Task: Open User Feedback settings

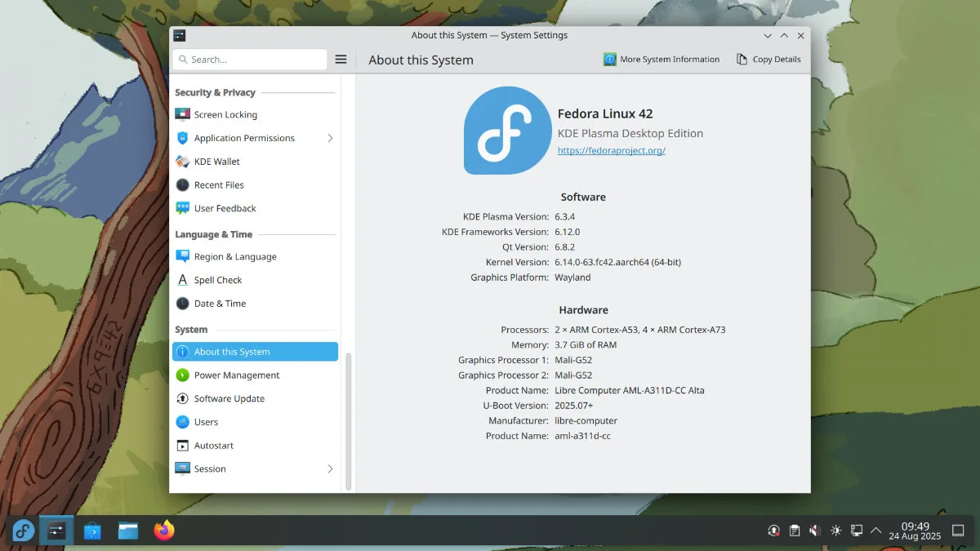Action: pos(225,209)
